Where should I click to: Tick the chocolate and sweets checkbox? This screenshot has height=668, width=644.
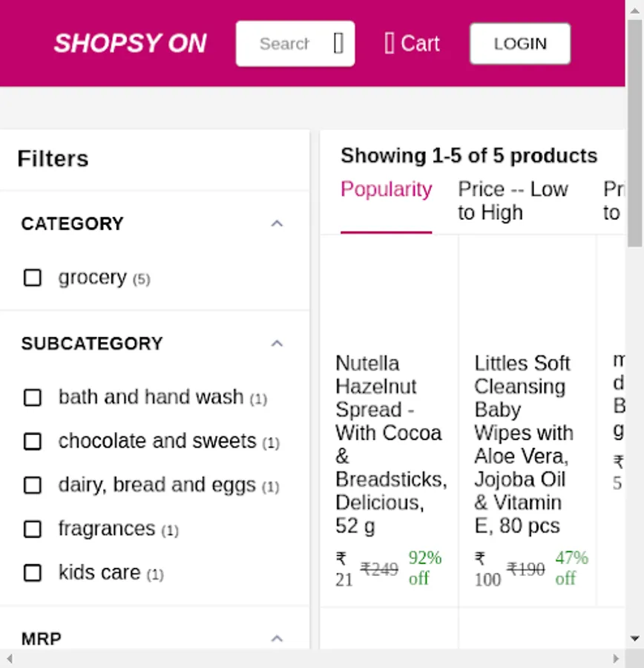pos(33,442)
